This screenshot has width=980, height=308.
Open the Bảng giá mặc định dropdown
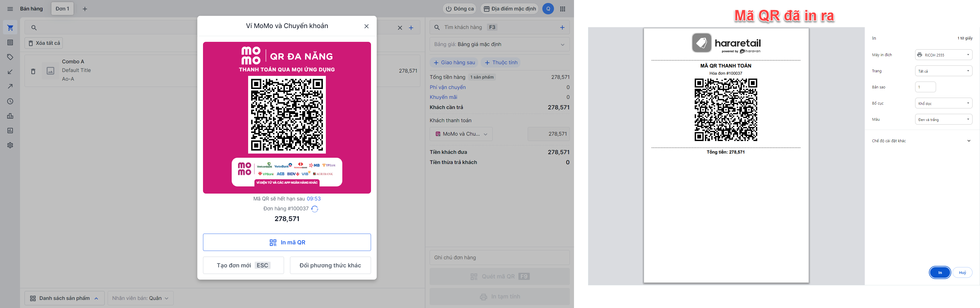point(500,45)
